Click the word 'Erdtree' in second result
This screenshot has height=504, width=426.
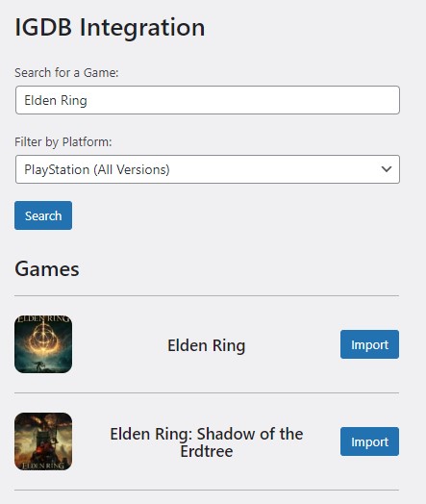206,451
